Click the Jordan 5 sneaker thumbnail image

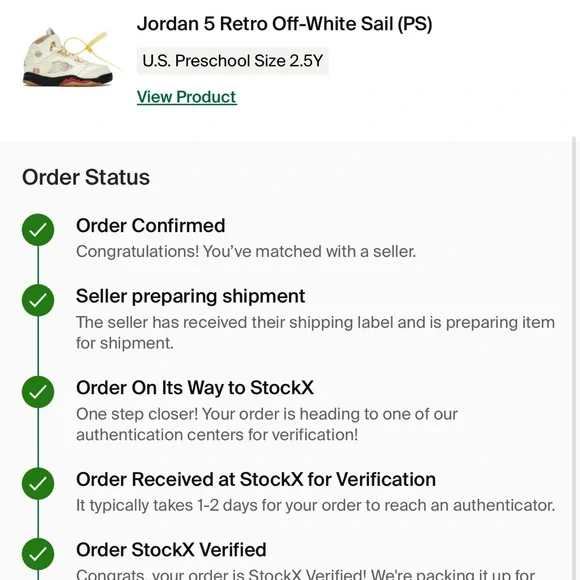click(69, 57)
